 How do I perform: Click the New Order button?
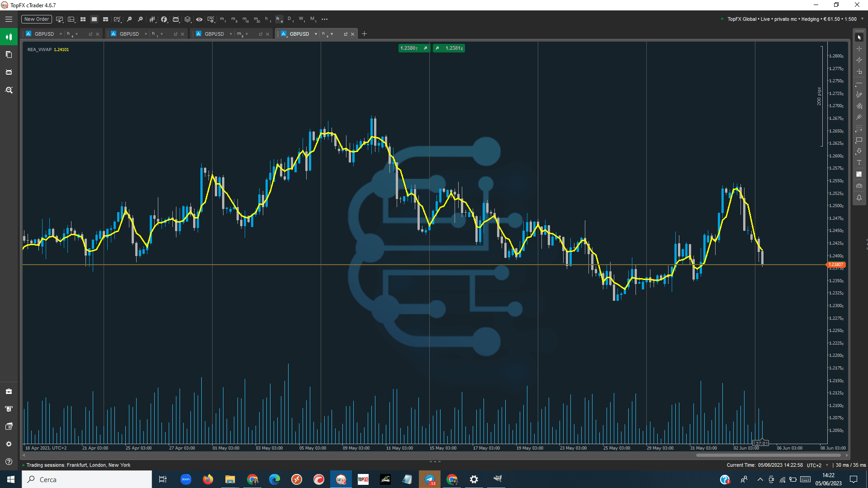point(37,19)
